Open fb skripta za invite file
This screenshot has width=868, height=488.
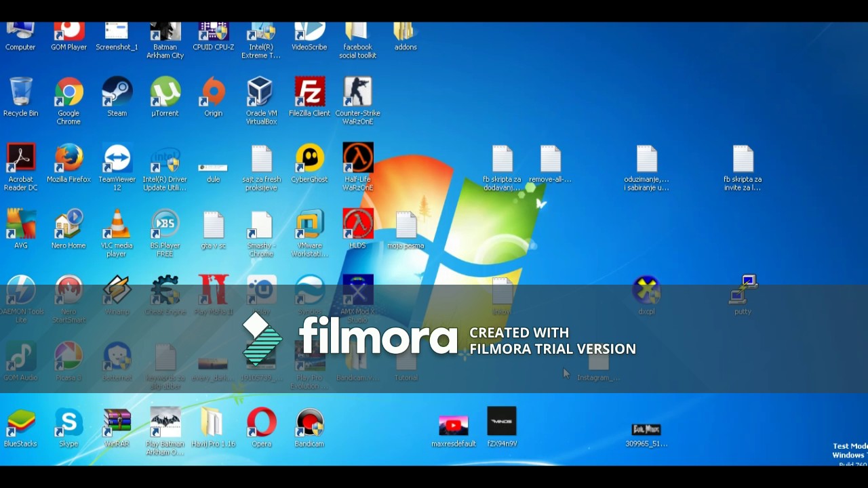pyautogui.click(x=743, y=159)
